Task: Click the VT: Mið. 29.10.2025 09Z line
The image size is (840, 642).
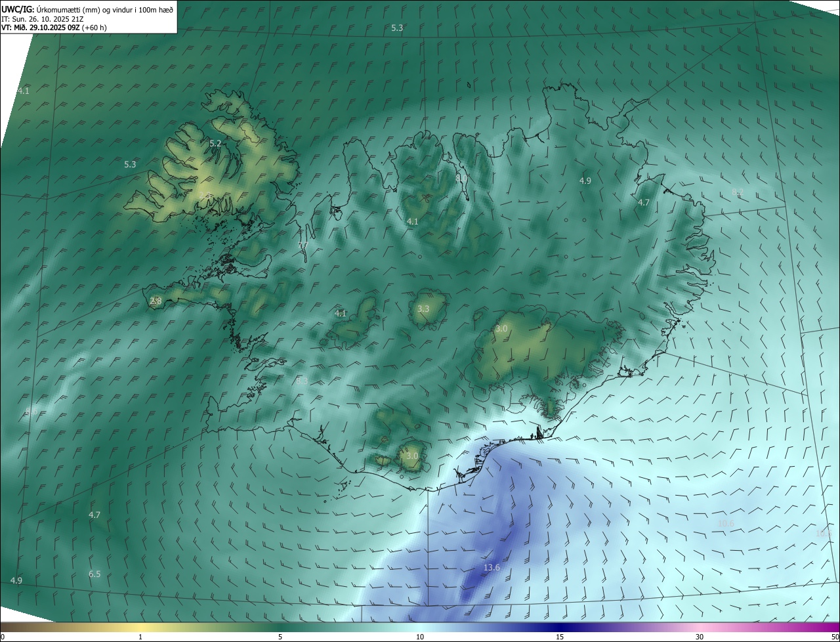Action: coord(54,28)
